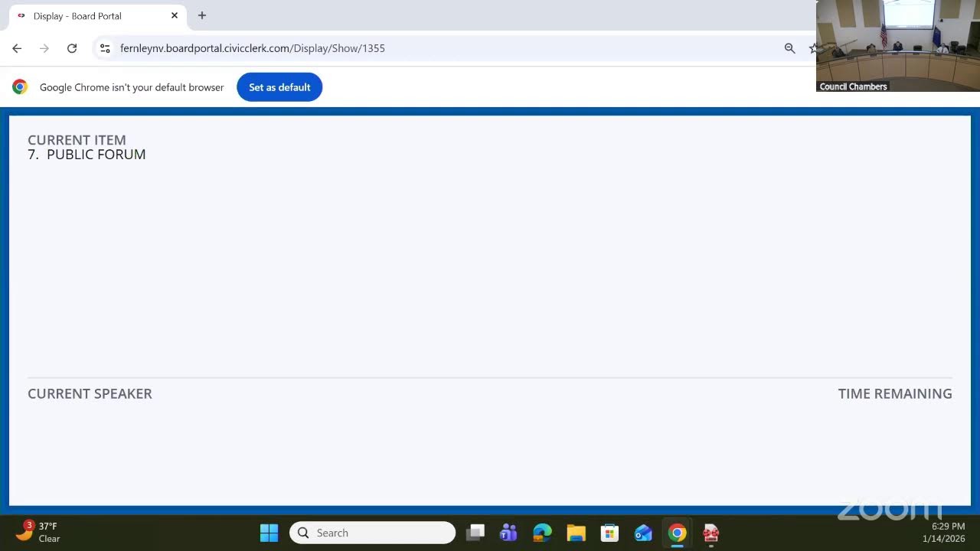Open Outlook from the taskbar
The height and width of the screenshot is (551, 980).
(x=643, y=533)
